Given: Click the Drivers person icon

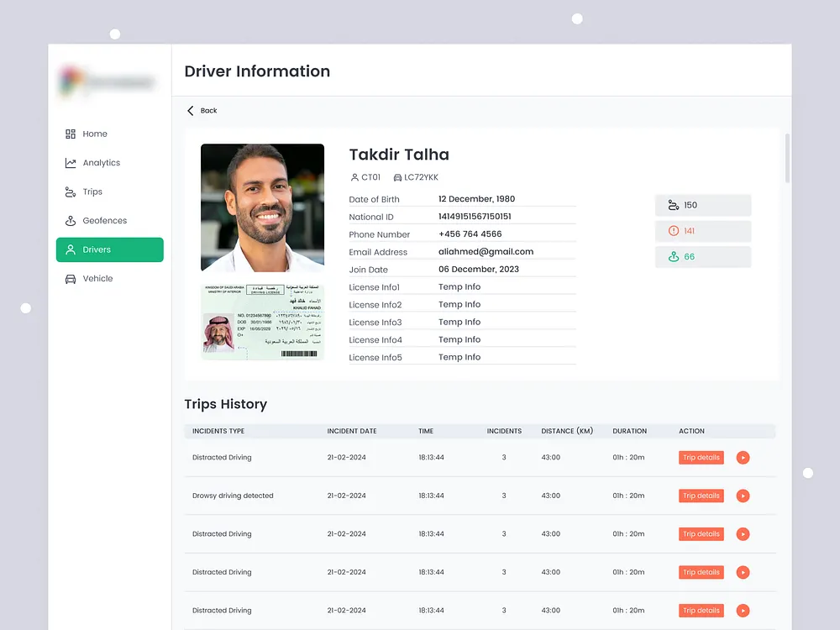Looking at the screenshot, I should [71, 249].
